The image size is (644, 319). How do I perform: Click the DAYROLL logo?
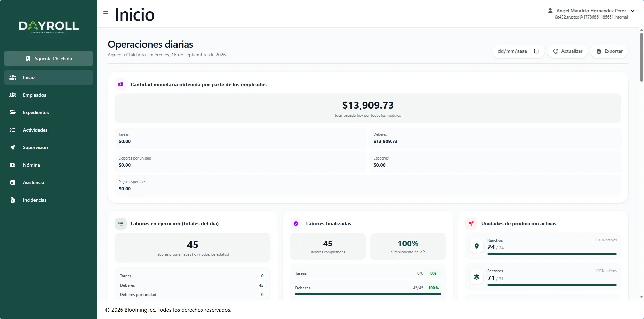click(49, 27)
